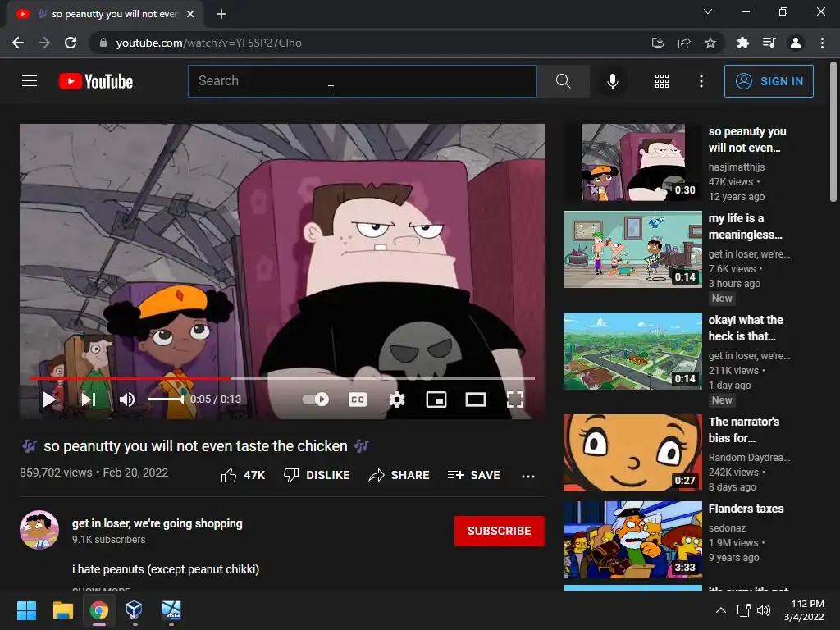Reload the page

point(71,43)
